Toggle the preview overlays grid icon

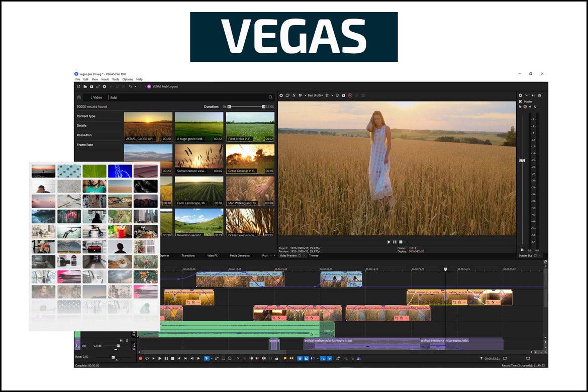click(327, 95)
